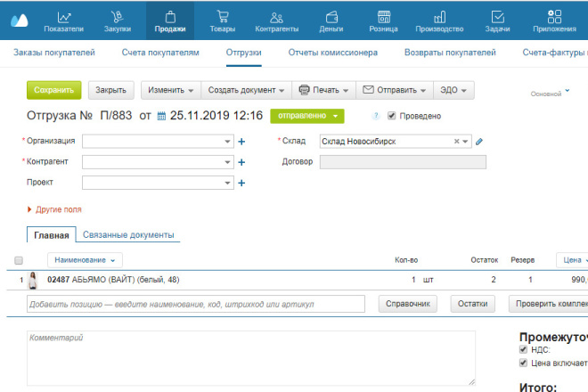Add new Организация with plus icon

pos(241,142)
